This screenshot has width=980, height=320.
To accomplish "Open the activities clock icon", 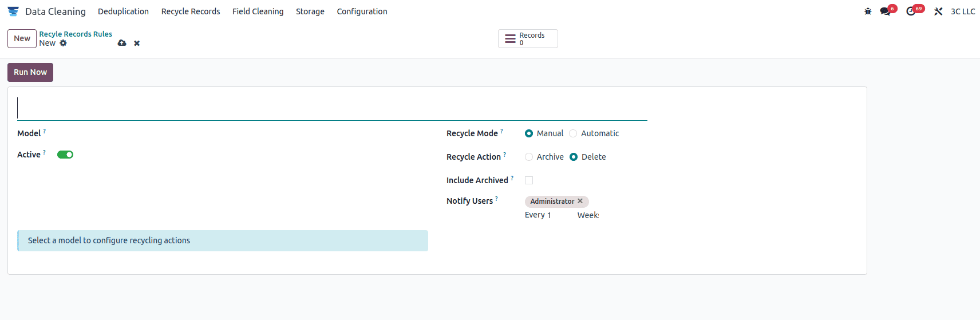I will coord(911,11).
